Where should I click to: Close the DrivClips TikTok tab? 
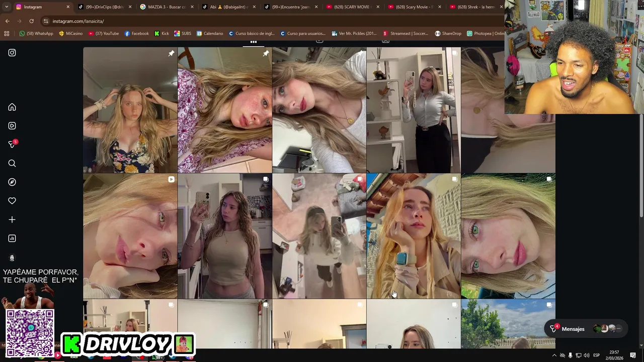[130, 7]
